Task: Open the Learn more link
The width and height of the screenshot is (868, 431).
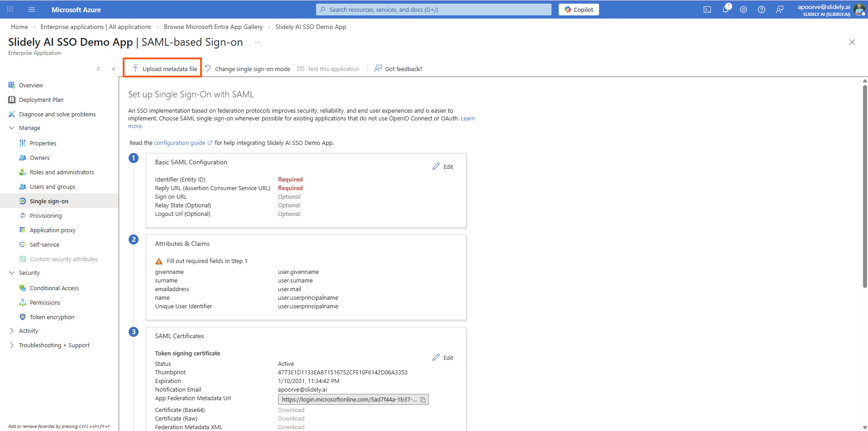Action: (468, 119)
